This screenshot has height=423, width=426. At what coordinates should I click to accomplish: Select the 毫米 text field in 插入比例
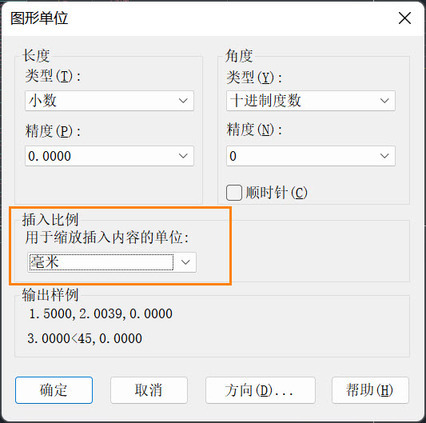coord(101,262)
